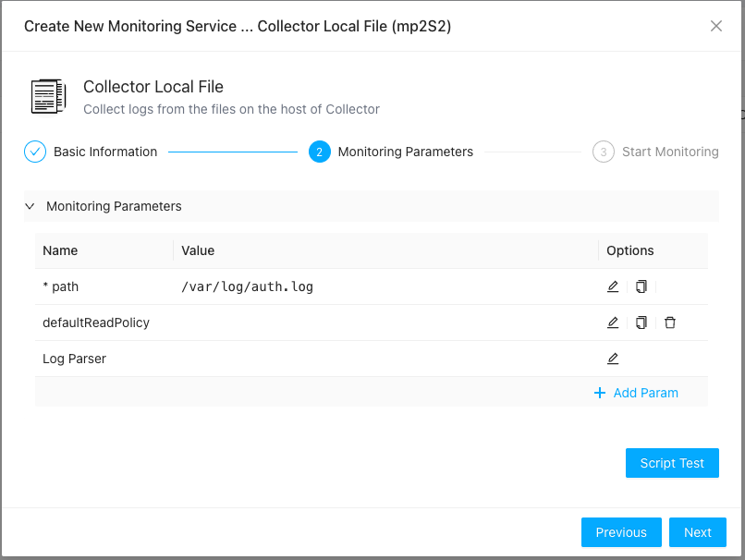Delete the defaultReadPolicy parameter

pos(670,323)
